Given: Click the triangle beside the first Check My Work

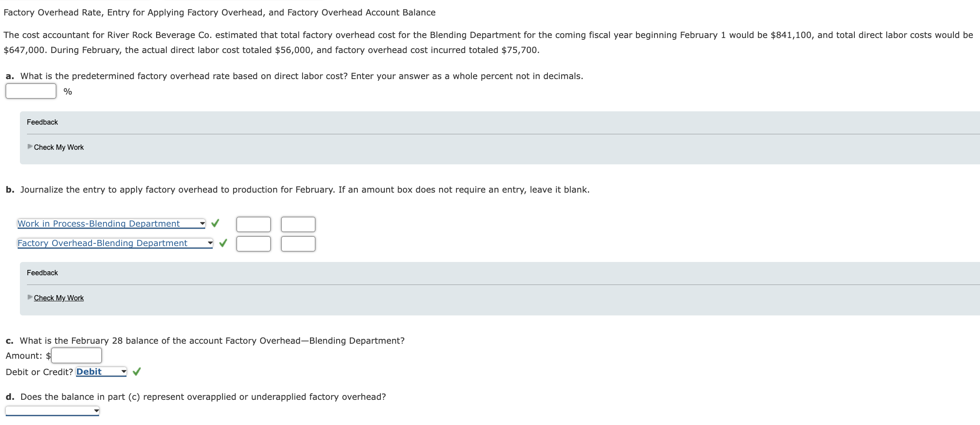Looking at the screenshot, I should click(29, 147).
